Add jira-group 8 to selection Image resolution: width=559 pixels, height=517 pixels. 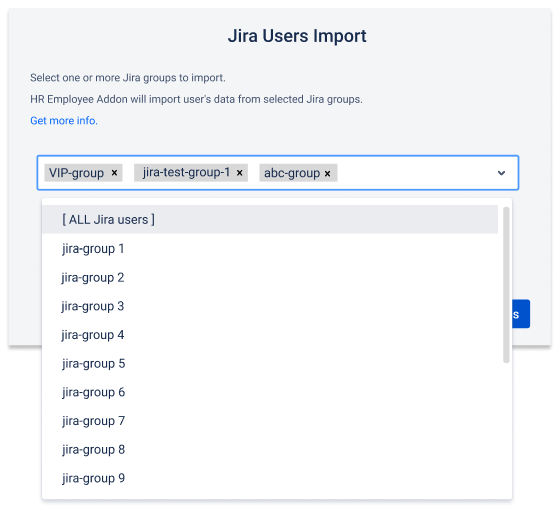point(270,450)
